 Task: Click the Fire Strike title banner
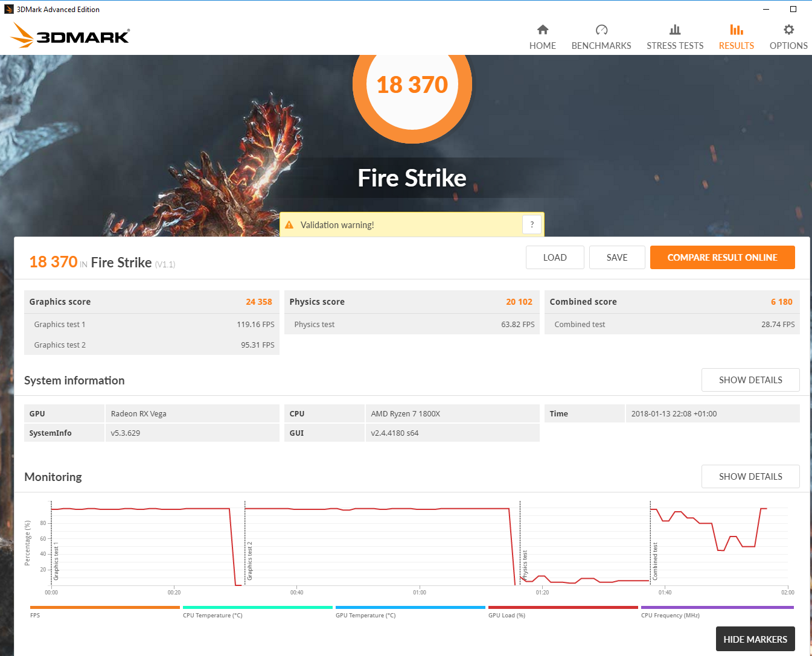(412, 178)
